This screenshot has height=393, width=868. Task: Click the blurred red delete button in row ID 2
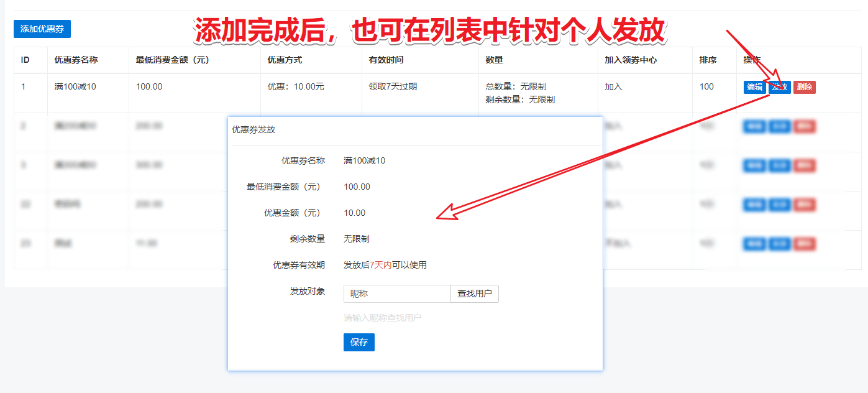coord(804,126)
